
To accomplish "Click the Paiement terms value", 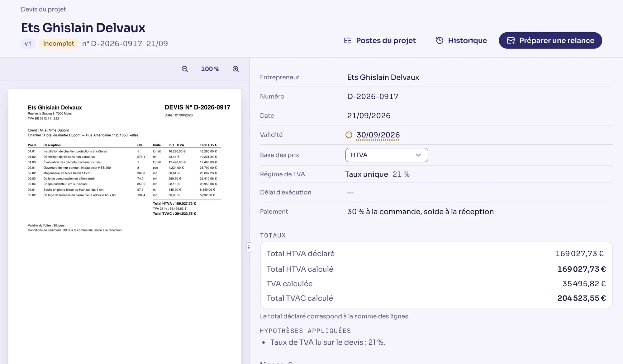I will (x=421, y=212).
